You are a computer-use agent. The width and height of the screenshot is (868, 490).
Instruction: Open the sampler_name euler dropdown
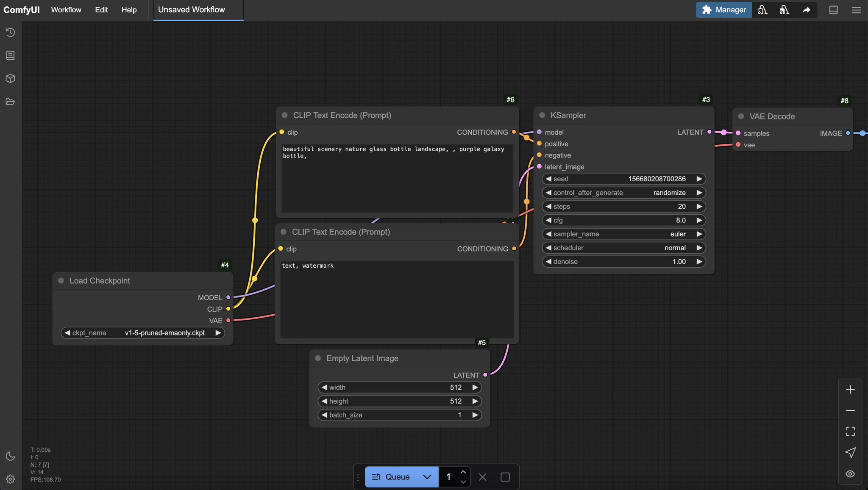(623, 234)
